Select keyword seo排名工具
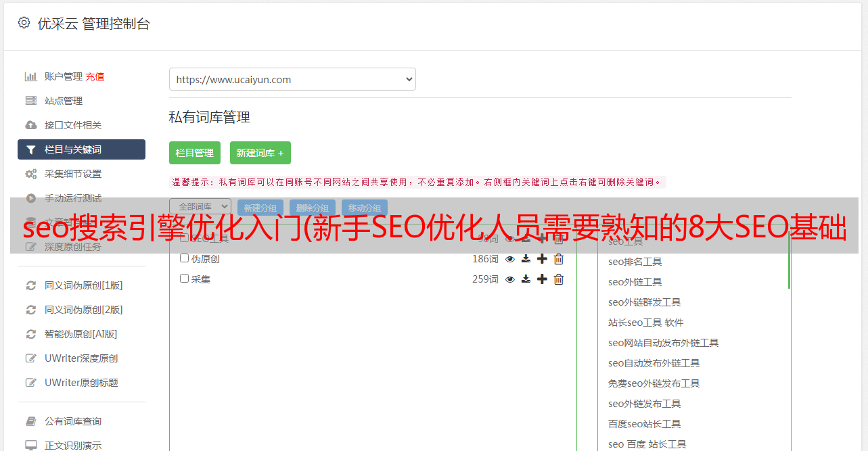Image resolution: width=868 pixels, height=451 pixels. [x=635, y=262]
